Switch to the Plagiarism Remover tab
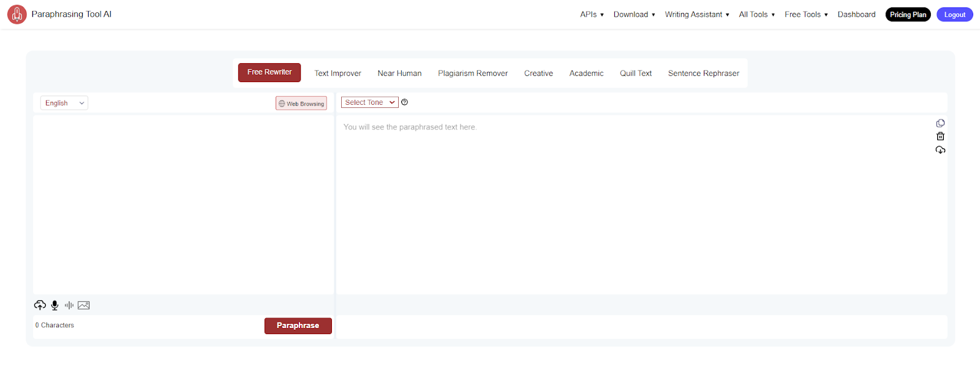The height and width of the screenshot is (374, 980). [x=473, y=73]
